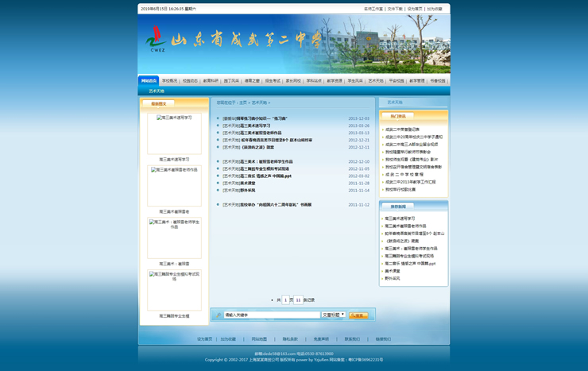This screenshot has height=371, width=588.
Task: Click the orange 搜索 search button
Action: 358,315
